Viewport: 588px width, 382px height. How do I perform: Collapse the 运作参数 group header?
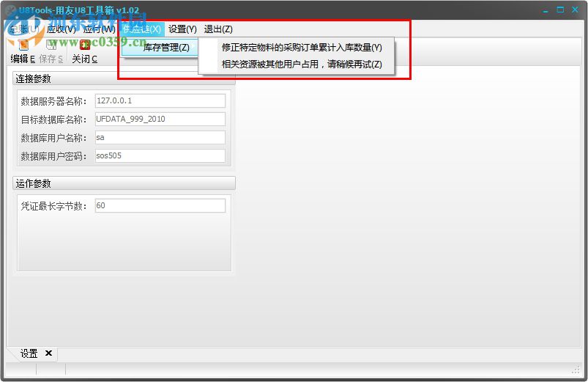[124, 183]
